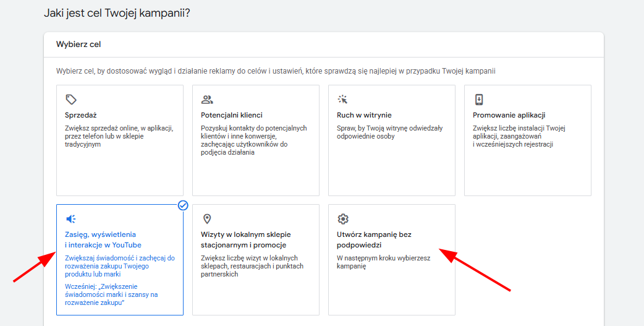The width and height of the screenshot is (644, 326).
Task: Click the "Wybierz cel" section header
Action: pos(78,45)
